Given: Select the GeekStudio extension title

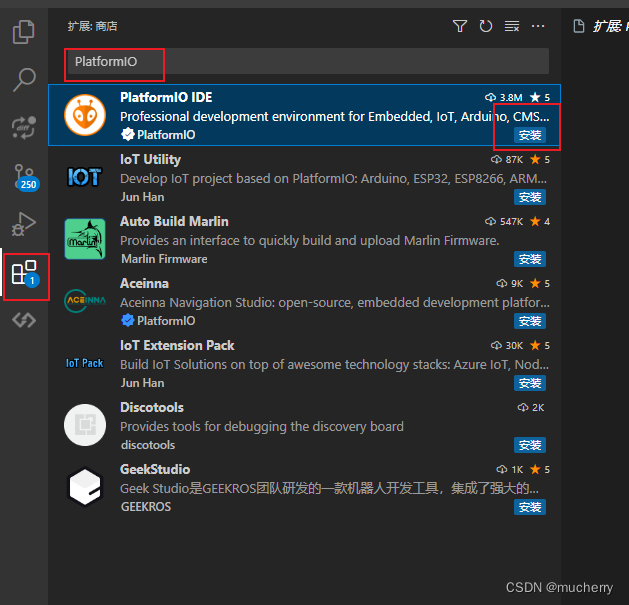Looking at the screenshot, I should 155,469.
